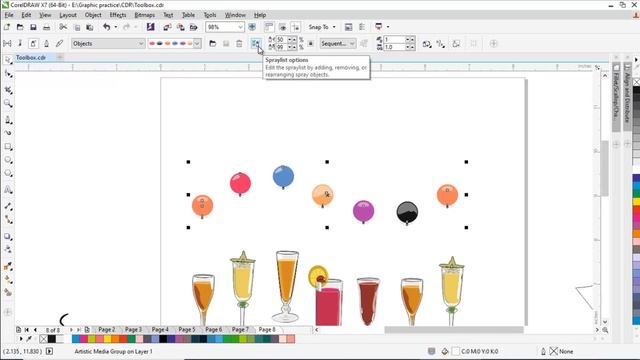Viewport: 640px width, 360px height.
Task: Open the File menu
Action: (x=9, y=15)
